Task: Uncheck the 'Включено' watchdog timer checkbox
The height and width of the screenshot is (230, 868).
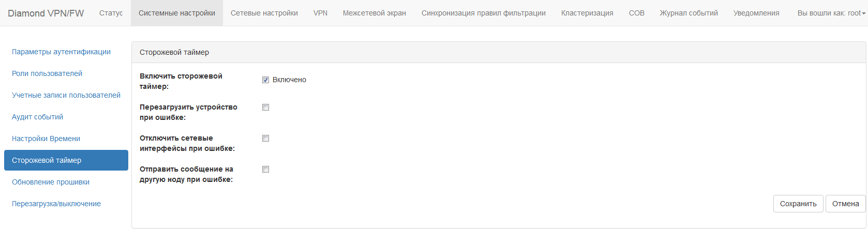Action: [265, 80]
